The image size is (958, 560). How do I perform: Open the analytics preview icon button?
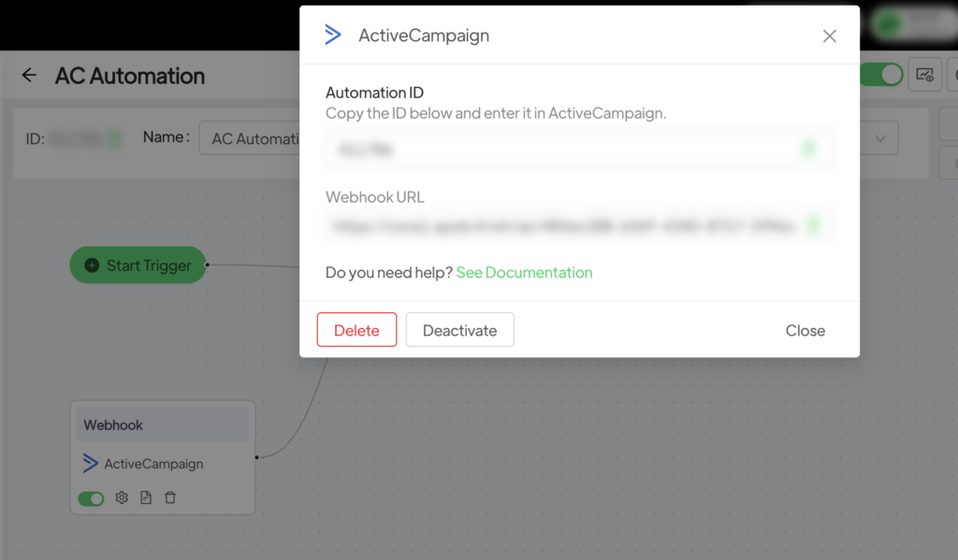click(x=924, y=75)
